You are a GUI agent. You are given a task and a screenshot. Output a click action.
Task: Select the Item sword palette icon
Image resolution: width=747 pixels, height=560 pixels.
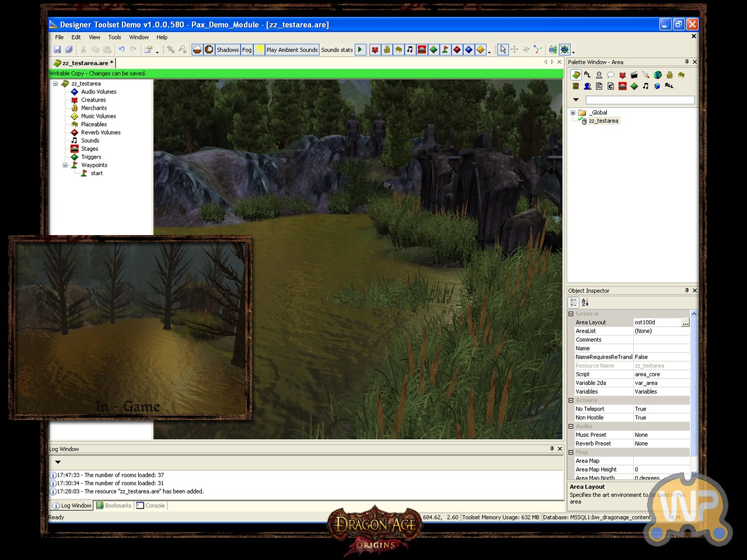646,75
